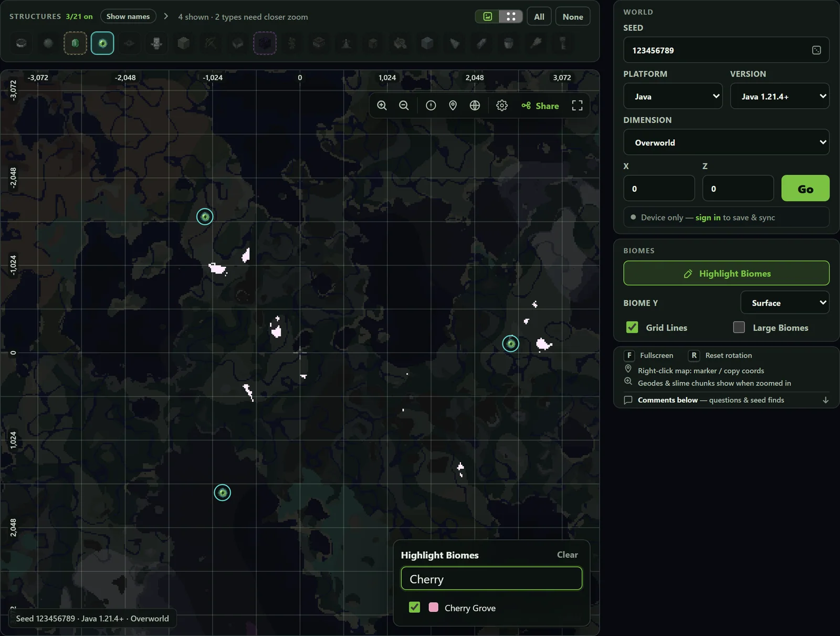Focus the X coordinate input field
Viewport: 840px width, 636px height.
pos(659,188)
